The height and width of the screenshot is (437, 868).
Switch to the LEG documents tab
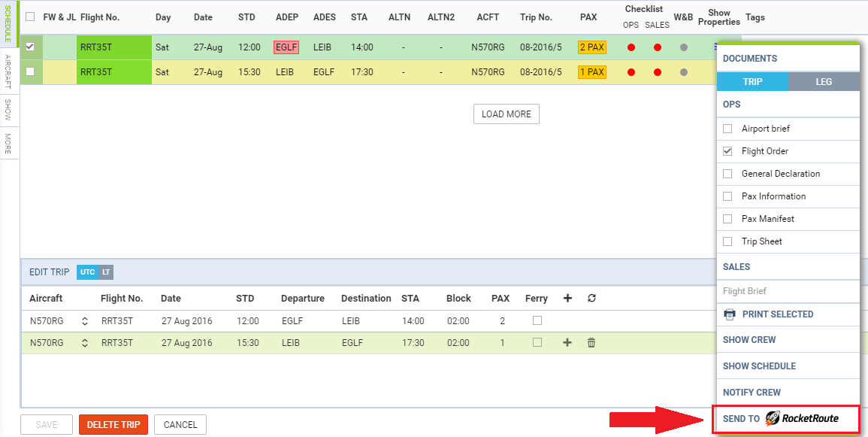coord(824,82)
